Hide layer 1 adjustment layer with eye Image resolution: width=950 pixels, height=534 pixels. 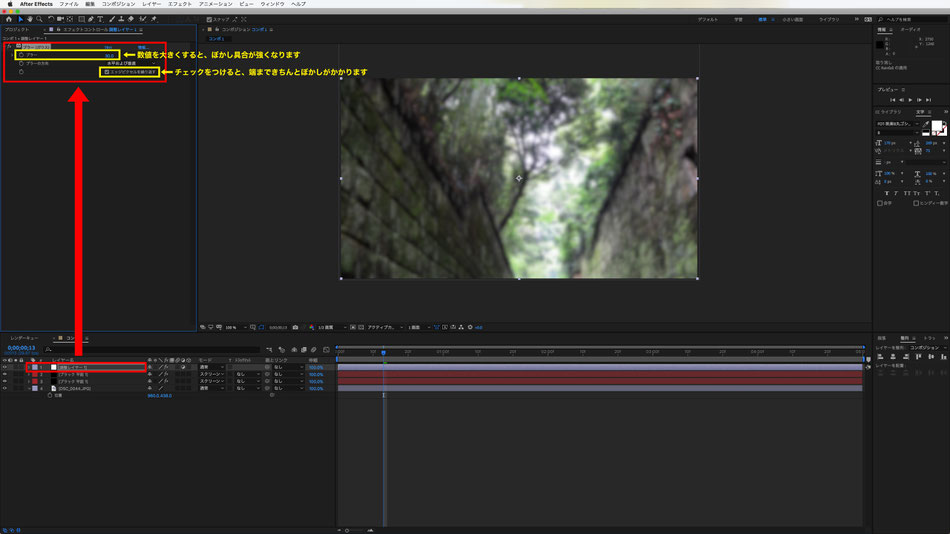coord(5,367)
